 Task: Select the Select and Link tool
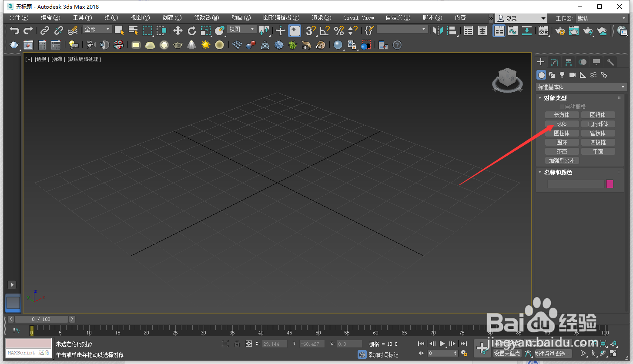click(x=45, y=30)
